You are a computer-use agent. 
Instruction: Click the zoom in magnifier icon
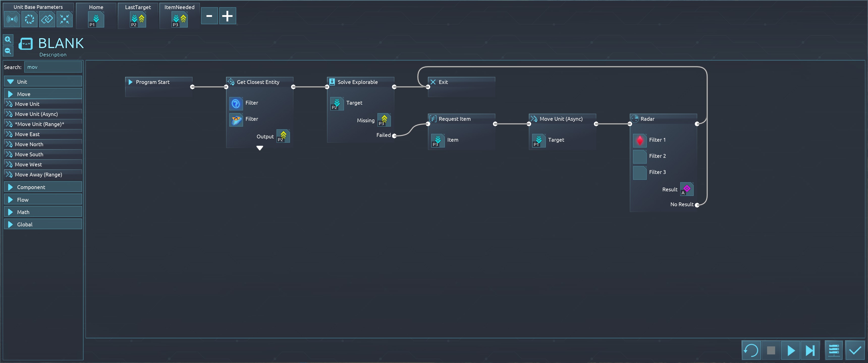[8, 40]
